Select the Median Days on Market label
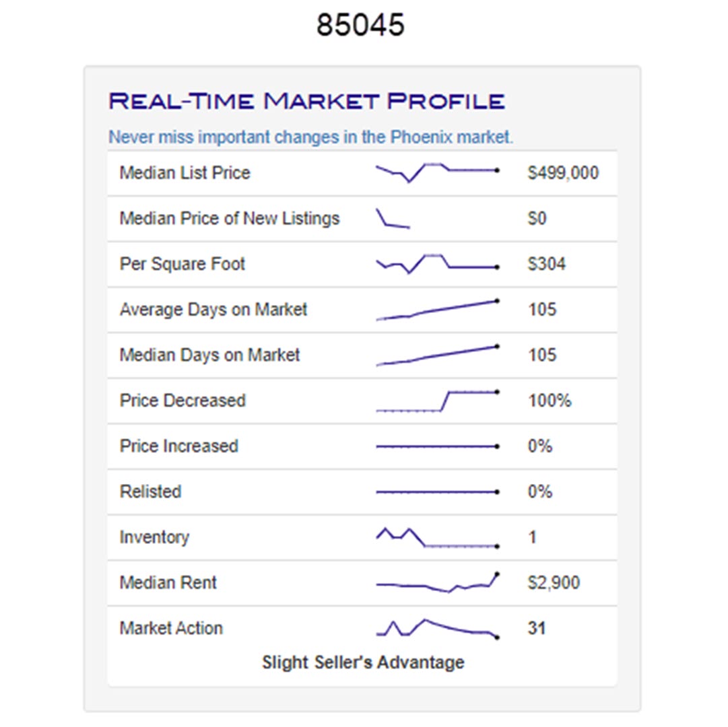This screenshot has height=727, width=728. coord(209,355)
